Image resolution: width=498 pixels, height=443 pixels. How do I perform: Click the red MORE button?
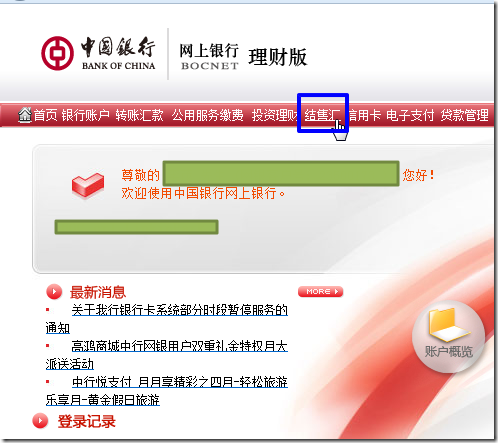320,291
